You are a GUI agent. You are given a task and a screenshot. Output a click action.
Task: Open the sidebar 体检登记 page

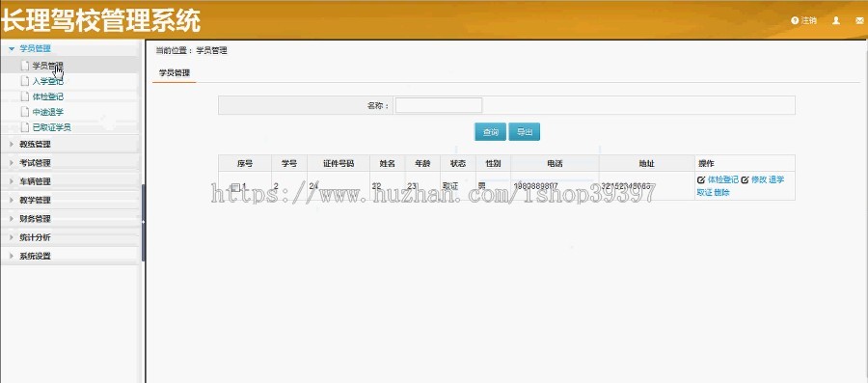pos(47,96)
